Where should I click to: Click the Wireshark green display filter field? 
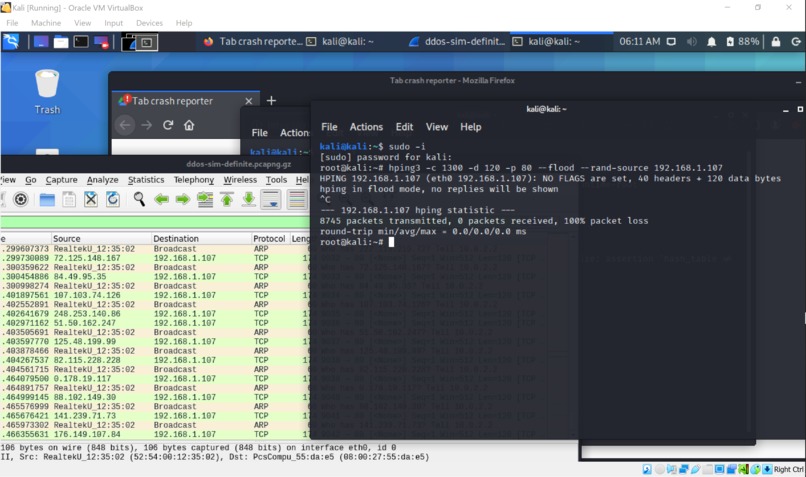[x=155, y=222]
